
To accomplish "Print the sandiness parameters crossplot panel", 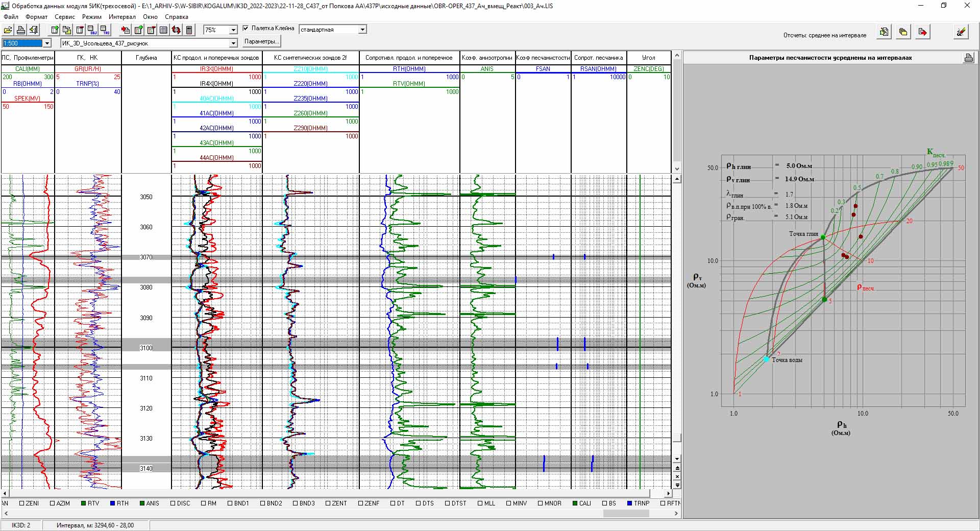I will 968,58.
